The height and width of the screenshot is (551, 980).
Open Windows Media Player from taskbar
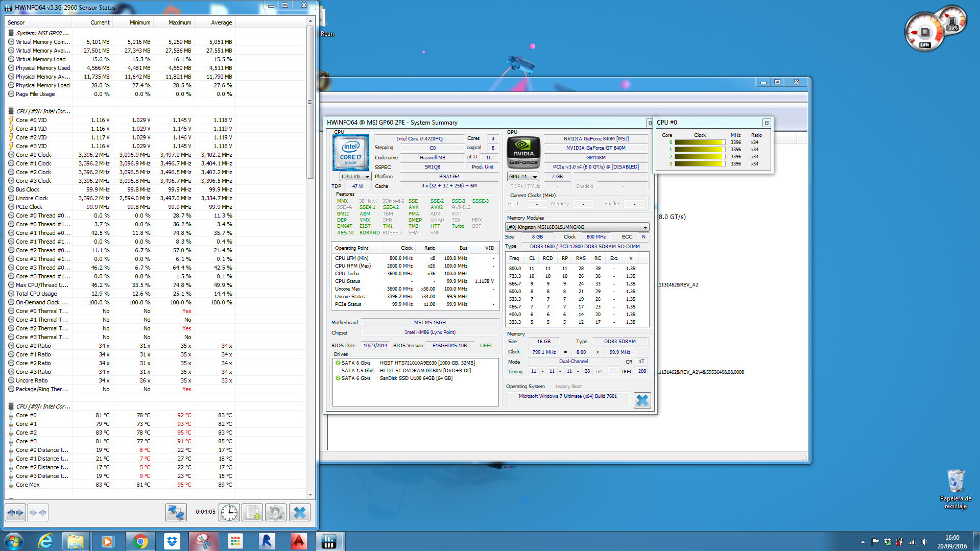click(x=107, y=541)
